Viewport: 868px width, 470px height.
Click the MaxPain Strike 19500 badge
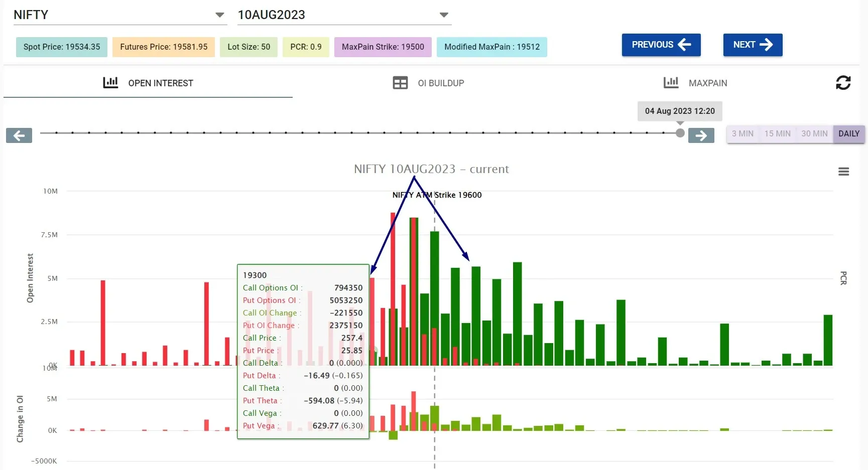383,47
